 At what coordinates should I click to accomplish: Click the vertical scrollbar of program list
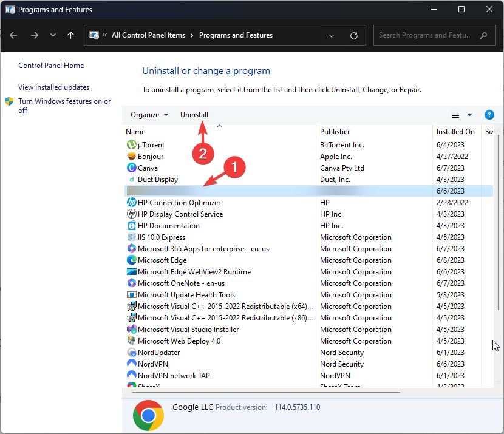(x=498, y=223)
